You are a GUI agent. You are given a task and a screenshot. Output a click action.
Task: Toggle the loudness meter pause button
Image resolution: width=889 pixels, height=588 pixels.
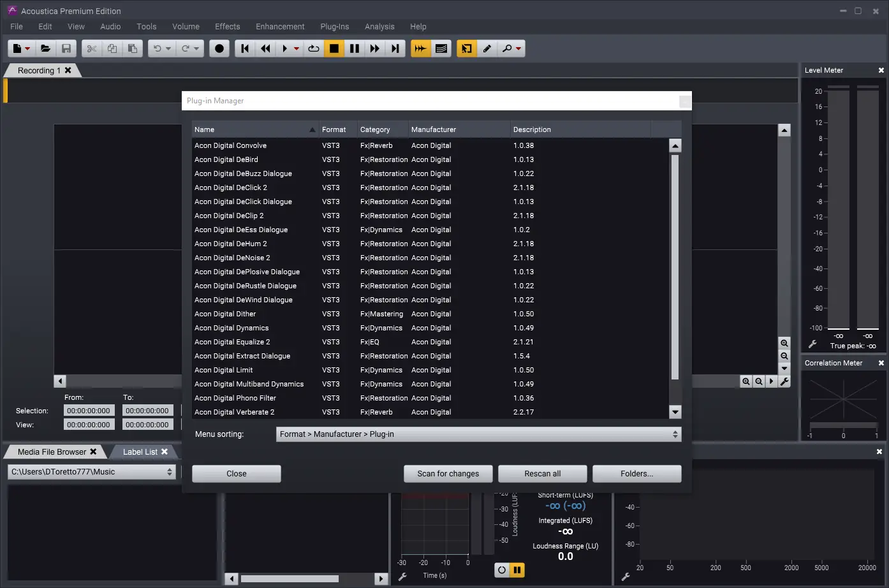(517, 570)
